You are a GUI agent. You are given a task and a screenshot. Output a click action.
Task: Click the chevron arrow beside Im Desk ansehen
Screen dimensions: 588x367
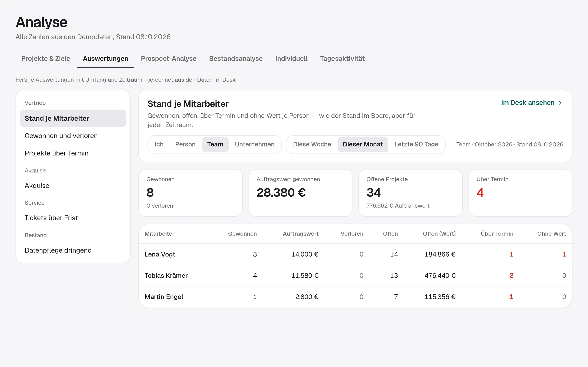point(560,103)
